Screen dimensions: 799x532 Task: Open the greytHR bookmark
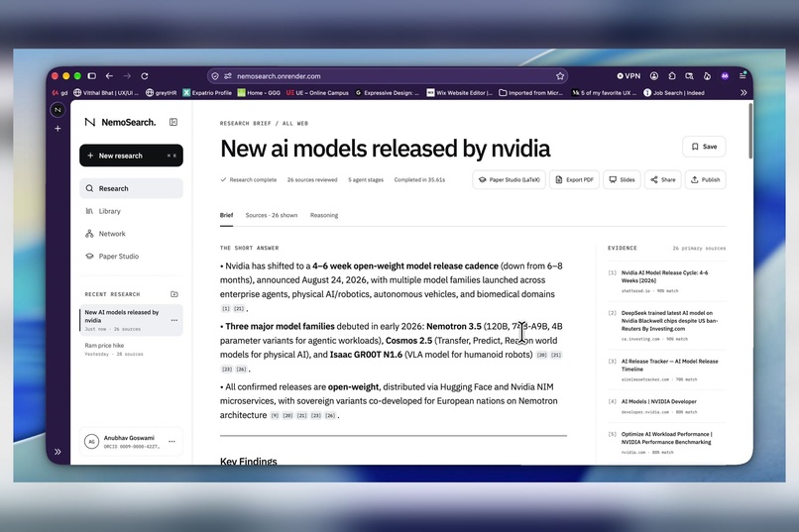tap(161, 93)
